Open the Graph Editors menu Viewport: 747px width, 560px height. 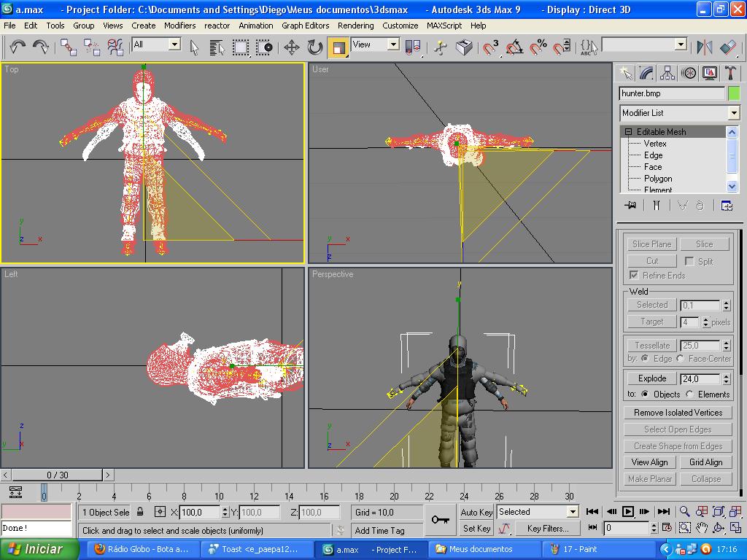pos(306,26)
